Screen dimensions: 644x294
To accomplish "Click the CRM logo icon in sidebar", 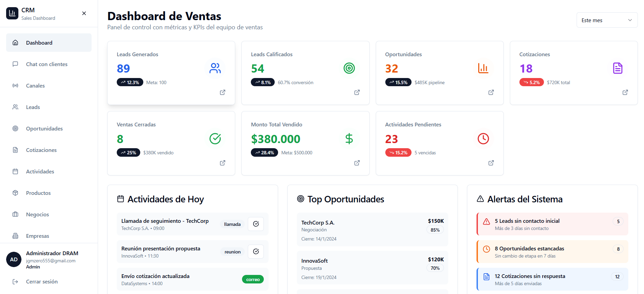I will [x=12, y=13].
